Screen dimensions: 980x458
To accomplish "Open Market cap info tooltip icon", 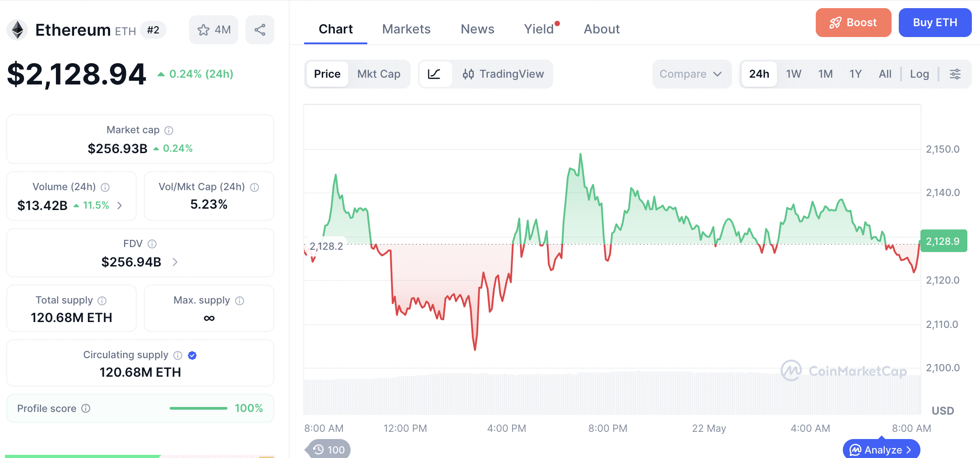I will (x=169, y=131).
